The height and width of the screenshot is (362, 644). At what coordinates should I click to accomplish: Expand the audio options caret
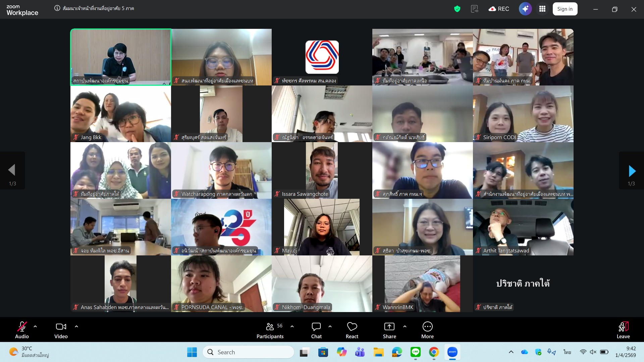pos(35,326)
